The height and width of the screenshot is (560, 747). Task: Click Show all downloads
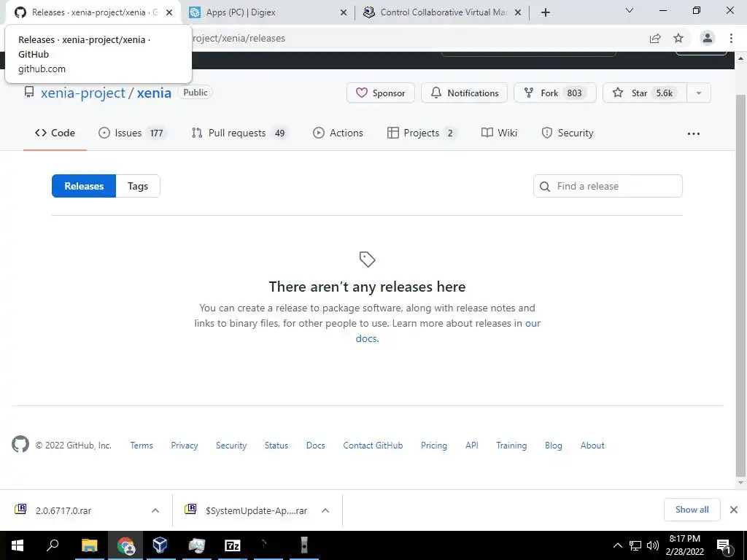692,510
